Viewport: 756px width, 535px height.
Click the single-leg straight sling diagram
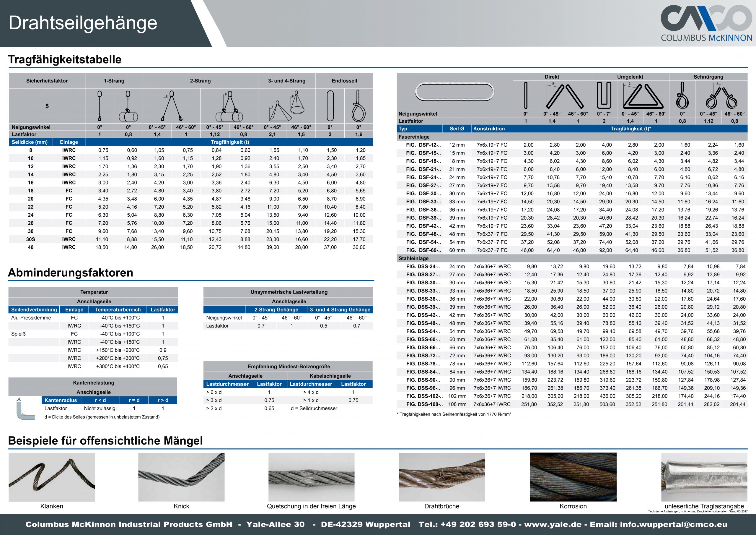point(100,106)
